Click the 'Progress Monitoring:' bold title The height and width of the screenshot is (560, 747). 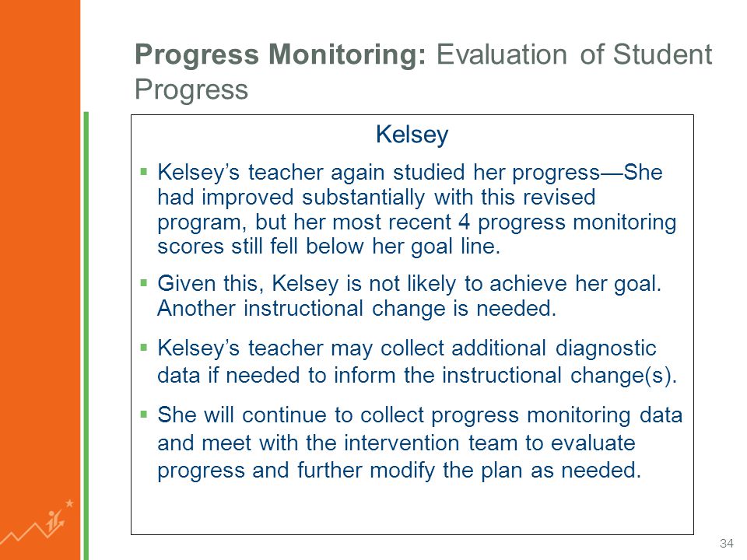pos(280,54)
